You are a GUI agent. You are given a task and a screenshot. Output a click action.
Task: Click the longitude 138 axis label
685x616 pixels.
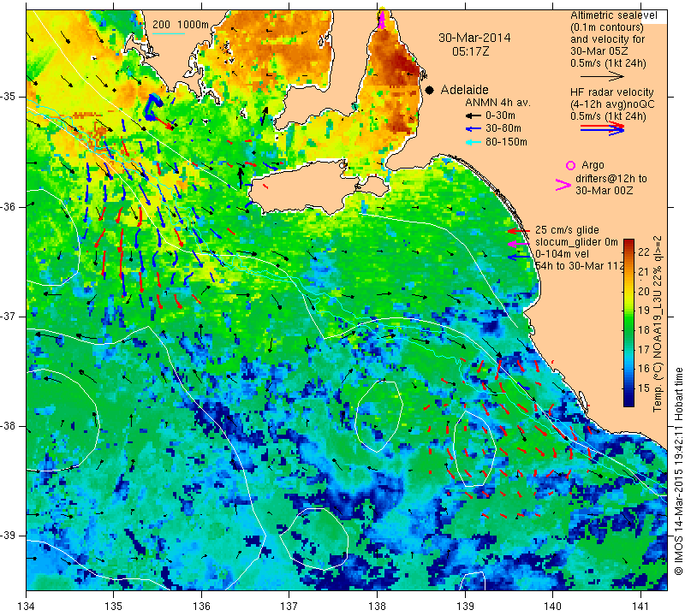click(x=377, y=606)
